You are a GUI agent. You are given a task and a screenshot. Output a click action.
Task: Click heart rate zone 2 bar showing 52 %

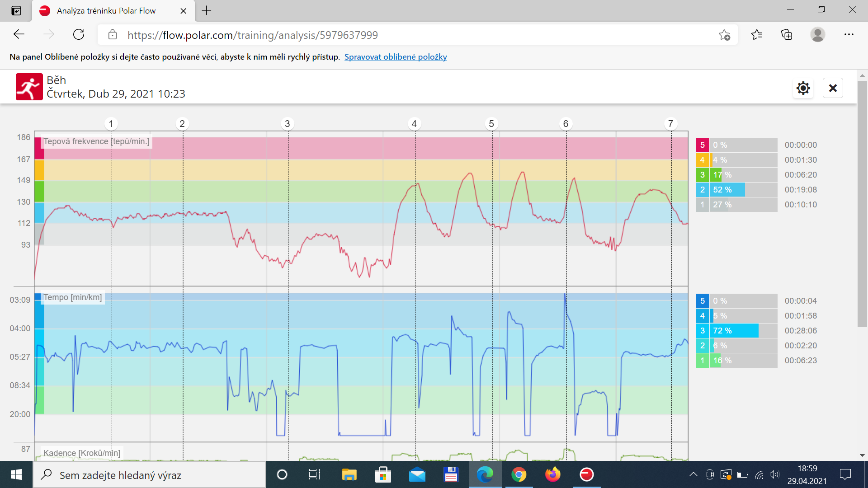click(743, 190)
